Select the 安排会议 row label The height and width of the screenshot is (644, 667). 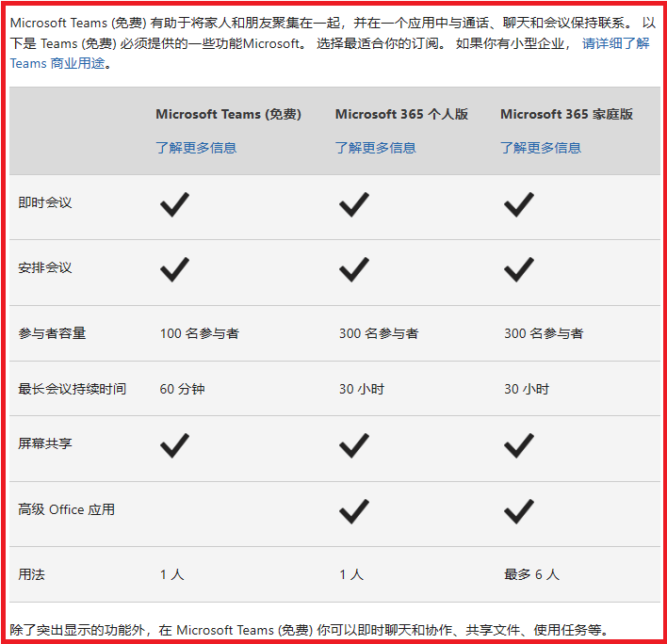pos(45,267)
